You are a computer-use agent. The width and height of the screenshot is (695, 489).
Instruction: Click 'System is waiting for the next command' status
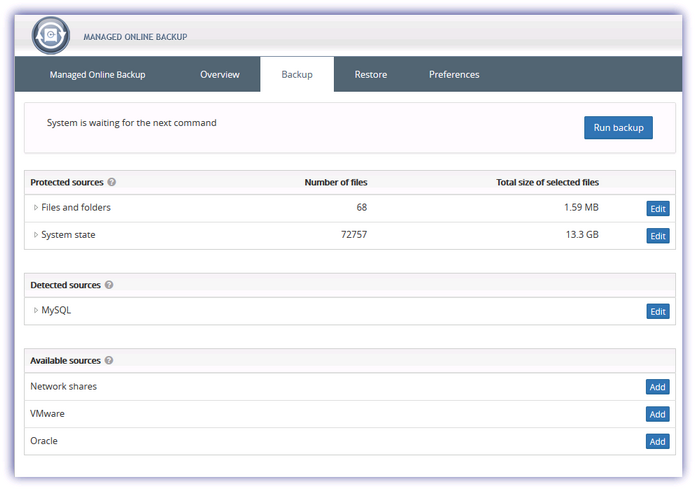click(132, 123)
